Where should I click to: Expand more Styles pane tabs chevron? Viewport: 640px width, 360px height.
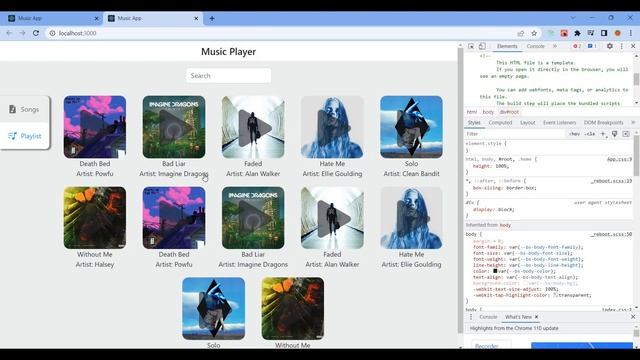tap(633, 122)
